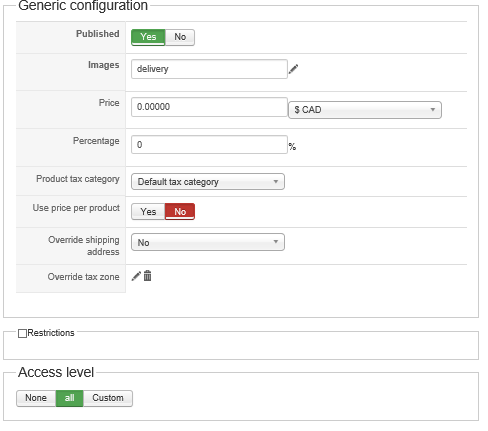The image size is (488, 431).
Task: Select No for Use price per product
Action: coord(180,212)
